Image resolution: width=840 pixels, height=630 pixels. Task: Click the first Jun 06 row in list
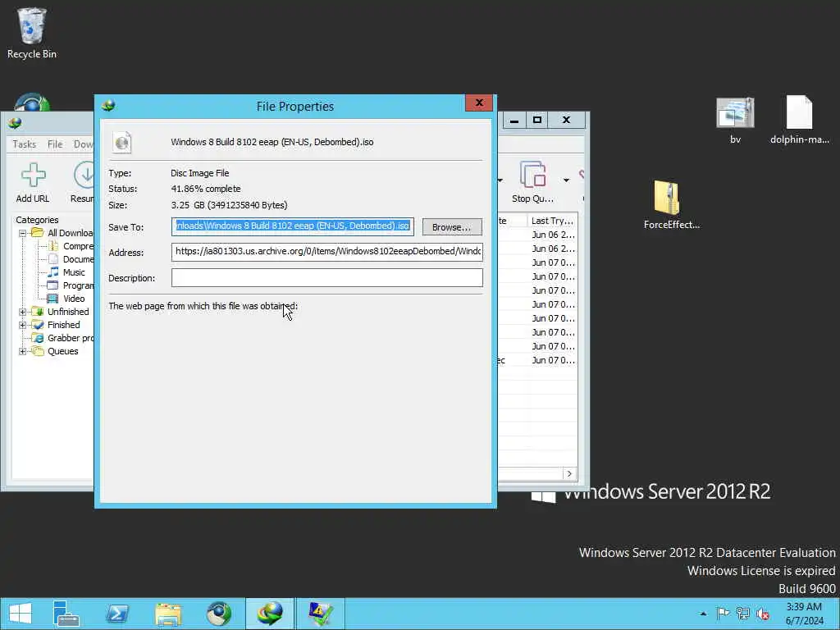553,235
